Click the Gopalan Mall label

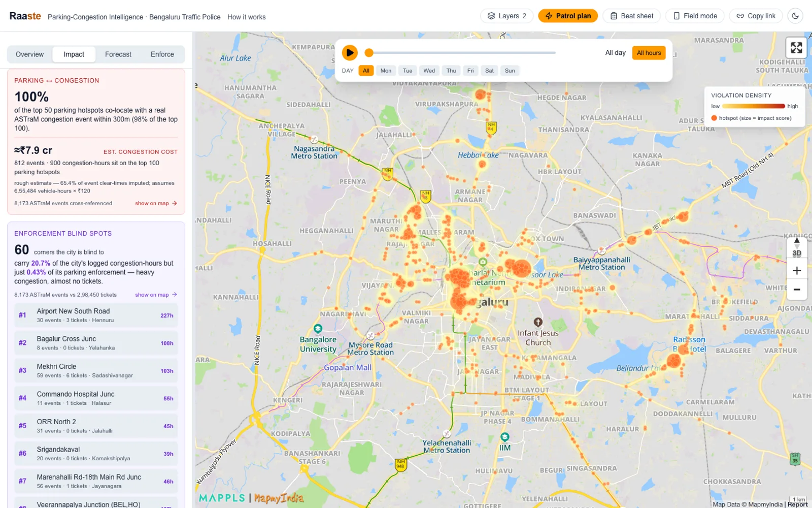click(348, 367)
